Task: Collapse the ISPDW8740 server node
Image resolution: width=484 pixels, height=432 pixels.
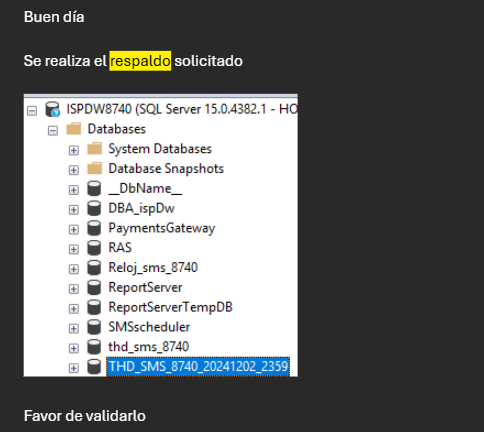Action: click(x=32, y=111)
